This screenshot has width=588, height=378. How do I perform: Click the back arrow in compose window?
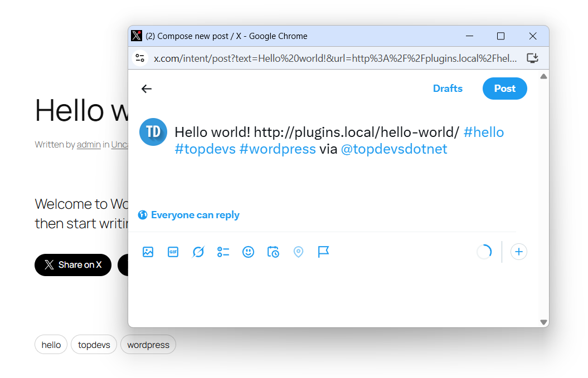click(x=147, y=89)
